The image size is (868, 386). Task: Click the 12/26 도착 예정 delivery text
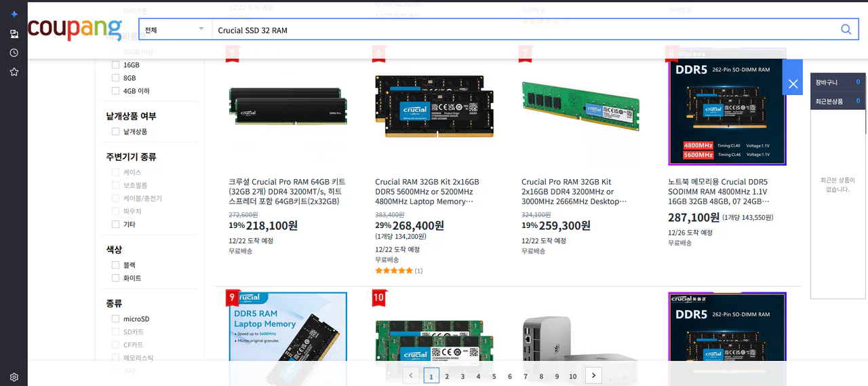[x=690, y=233]
